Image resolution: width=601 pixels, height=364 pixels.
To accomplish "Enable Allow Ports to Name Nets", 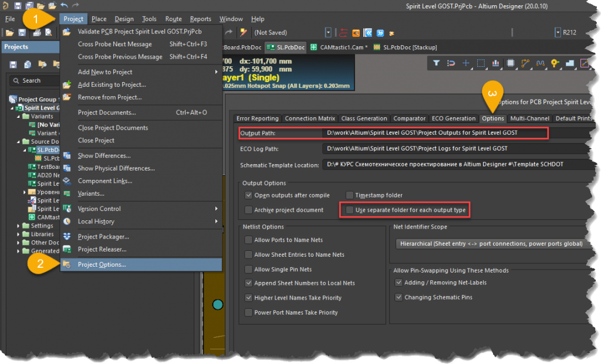I will [249, 240].
